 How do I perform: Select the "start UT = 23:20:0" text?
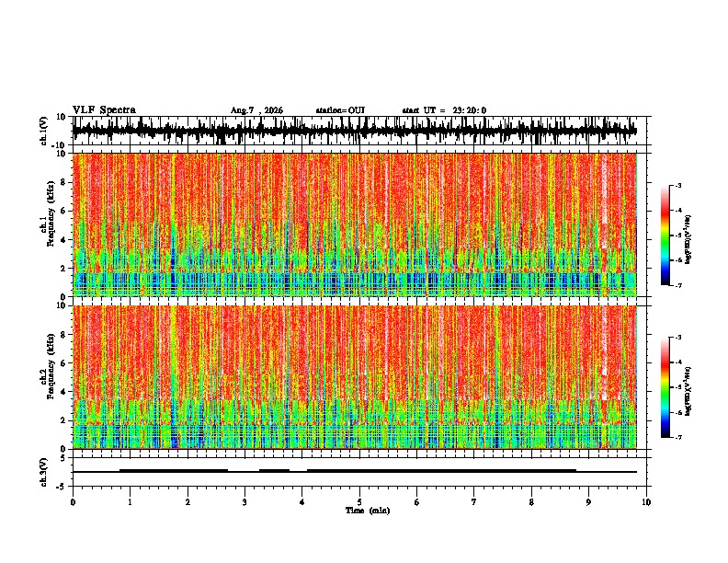click(444, 110)
